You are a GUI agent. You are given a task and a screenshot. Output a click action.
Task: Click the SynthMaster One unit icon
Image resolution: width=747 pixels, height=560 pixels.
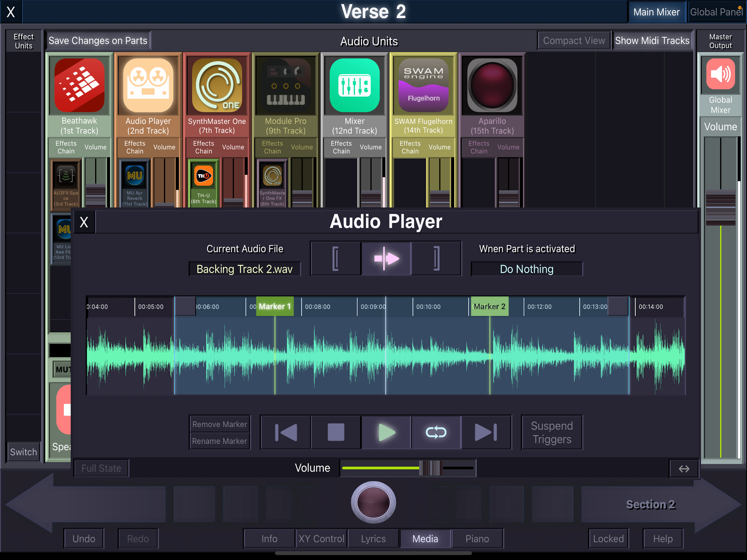click(217, 85)
